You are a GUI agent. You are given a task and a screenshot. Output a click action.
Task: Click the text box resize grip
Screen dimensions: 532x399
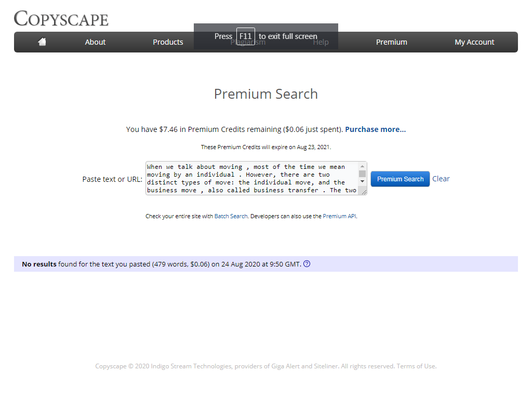364,192
